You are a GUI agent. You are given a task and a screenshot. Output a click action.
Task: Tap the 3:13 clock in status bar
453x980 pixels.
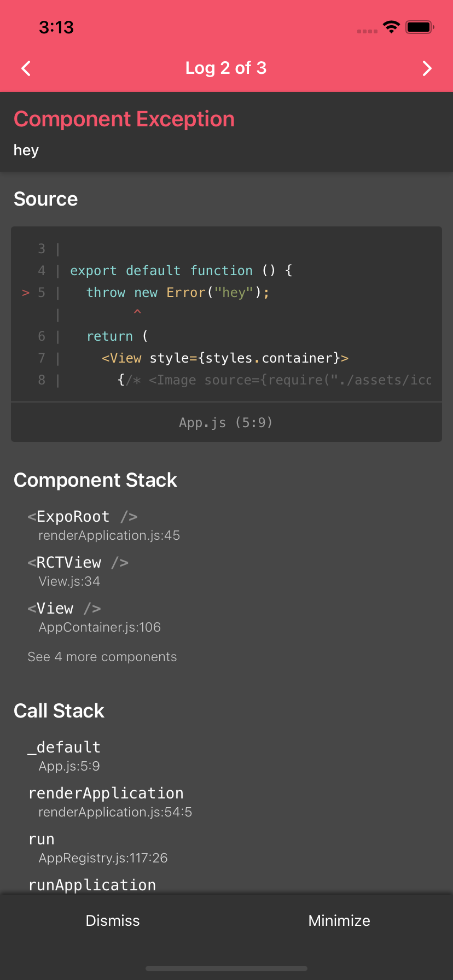click(56, 27)
